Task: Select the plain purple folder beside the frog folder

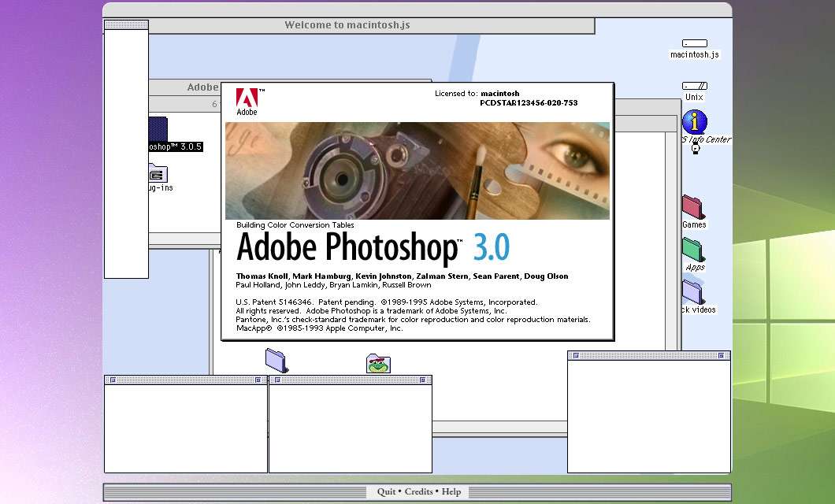Action: 277,361
